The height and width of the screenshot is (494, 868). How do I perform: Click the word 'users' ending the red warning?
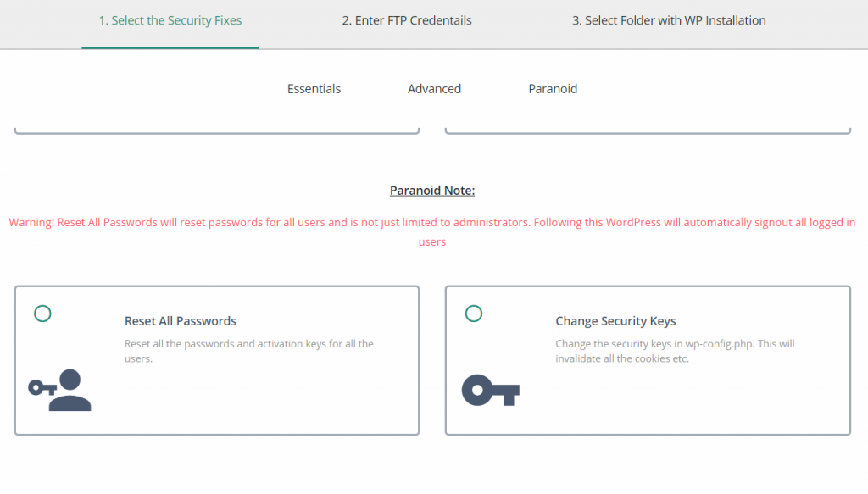[x=432, y=241]
